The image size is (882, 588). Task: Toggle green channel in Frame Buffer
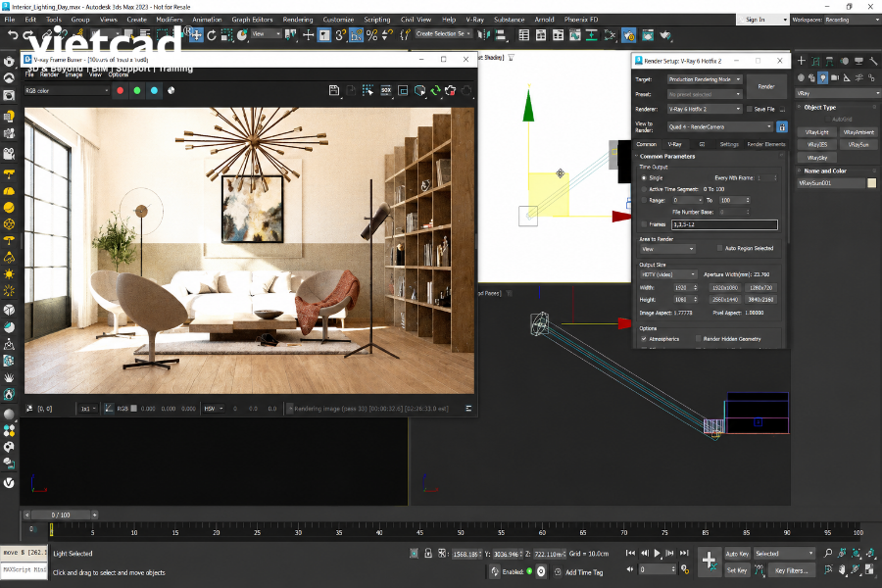click(x=136, y=90)
